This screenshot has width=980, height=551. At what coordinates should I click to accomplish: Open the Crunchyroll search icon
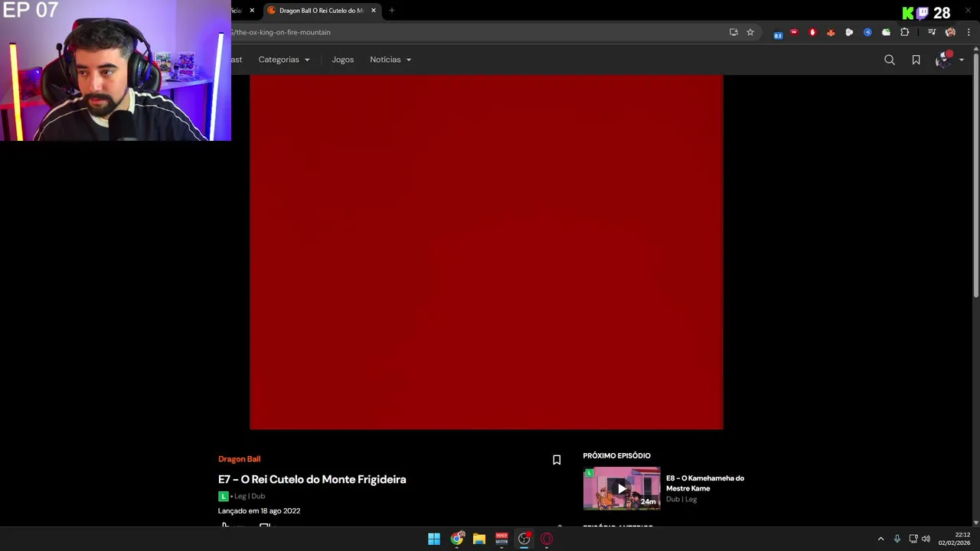[890, 60]
